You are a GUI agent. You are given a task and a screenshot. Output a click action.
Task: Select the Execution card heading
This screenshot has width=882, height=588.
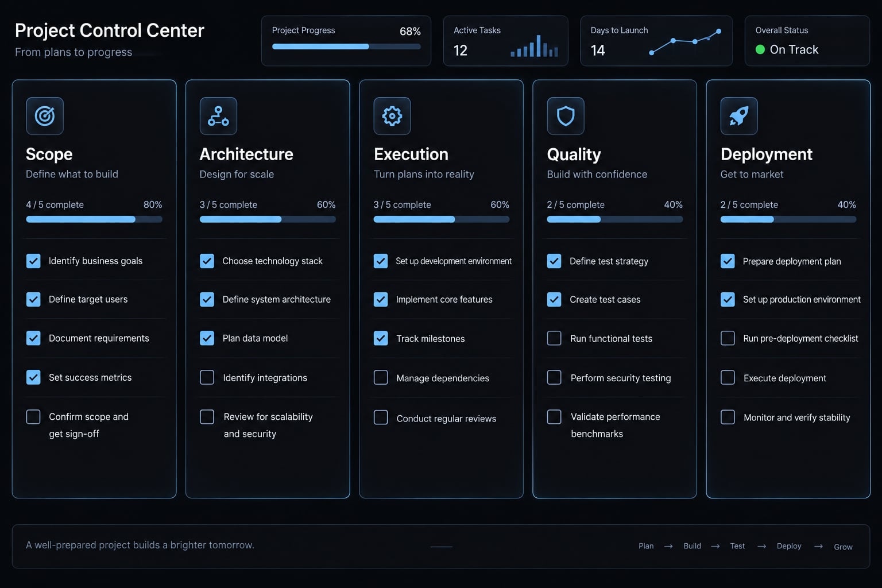coord(411,154)
